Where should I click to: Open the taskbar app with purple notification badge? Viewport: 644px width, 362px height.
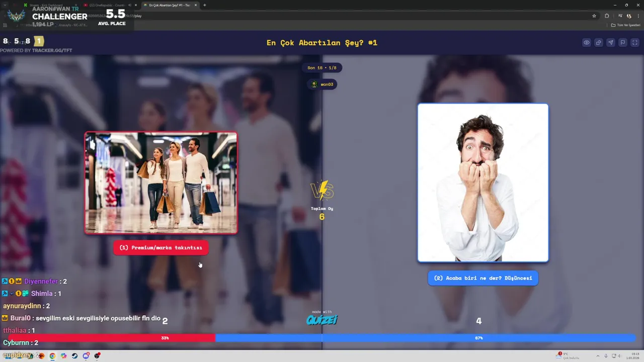pyautogui.click(x=86, y=356)
